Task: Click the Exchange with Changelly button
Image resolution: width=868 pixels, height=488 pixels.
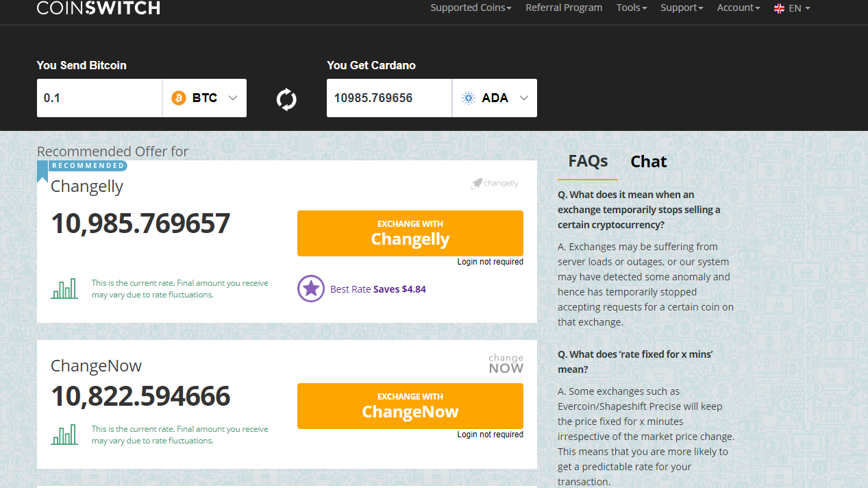Action: tap(410, 233)
